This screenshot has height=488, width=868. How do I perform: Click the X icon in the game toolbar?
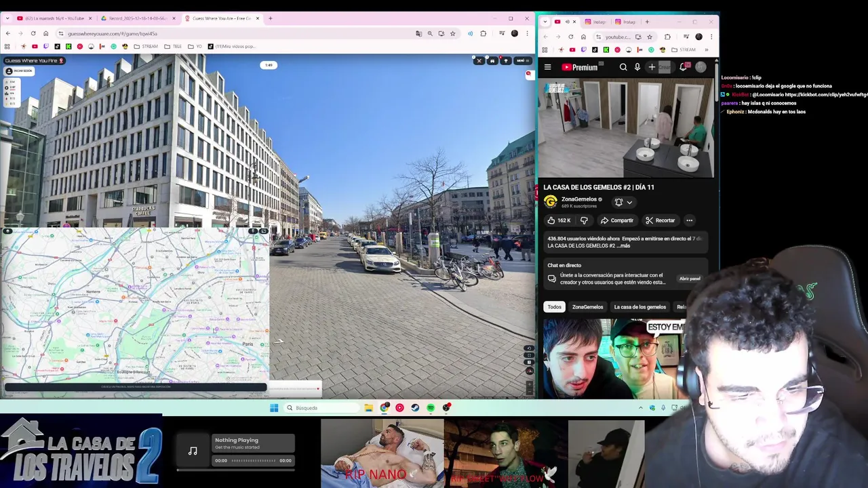479,60
